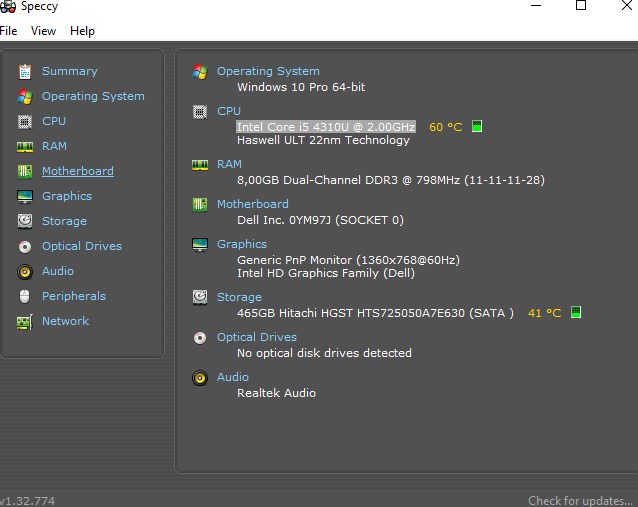Click Haswell ULT 22nm Technology text

(x=323, y=140)
